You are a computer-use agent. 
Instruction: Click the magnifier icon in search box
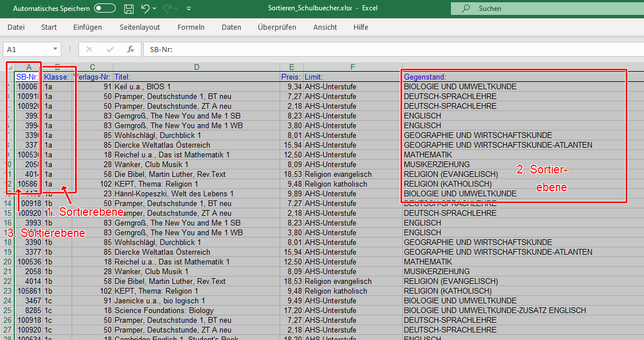coord(466,8)
